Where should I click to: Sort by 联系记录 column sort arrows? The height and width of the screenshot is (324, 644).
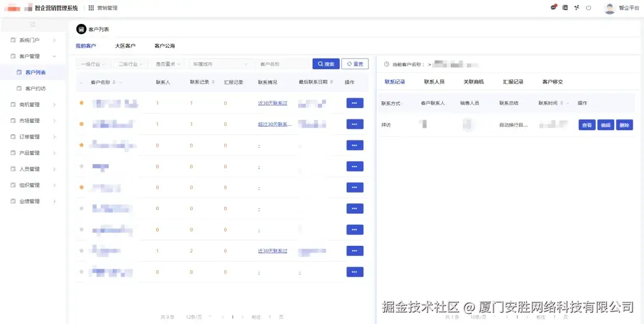[x=213, y=82]
